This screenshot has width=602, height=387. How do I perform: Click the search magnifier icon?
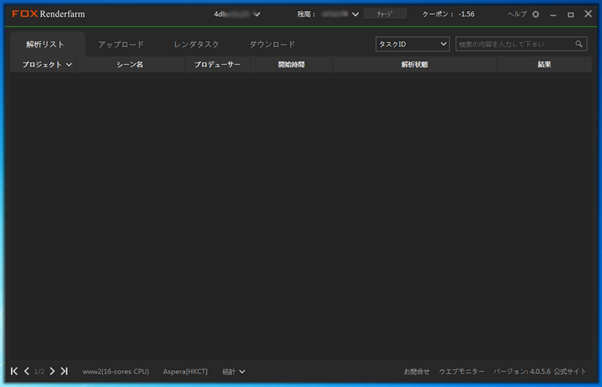point(579,44)
